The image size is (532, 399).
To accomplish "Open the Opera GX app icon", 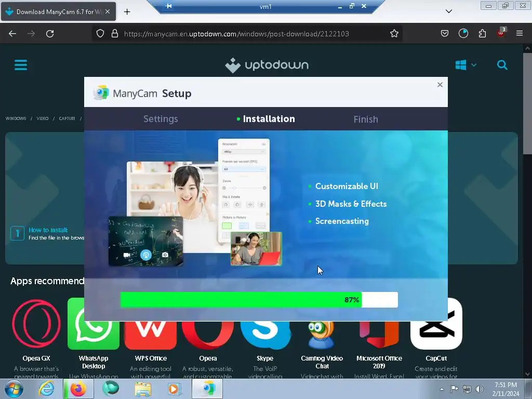I will 36,324.
